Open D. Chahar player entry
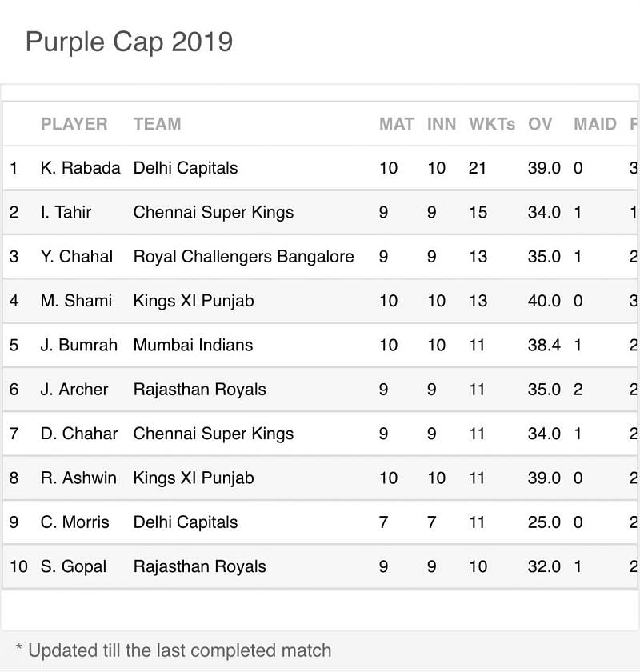 coord(78,434)
